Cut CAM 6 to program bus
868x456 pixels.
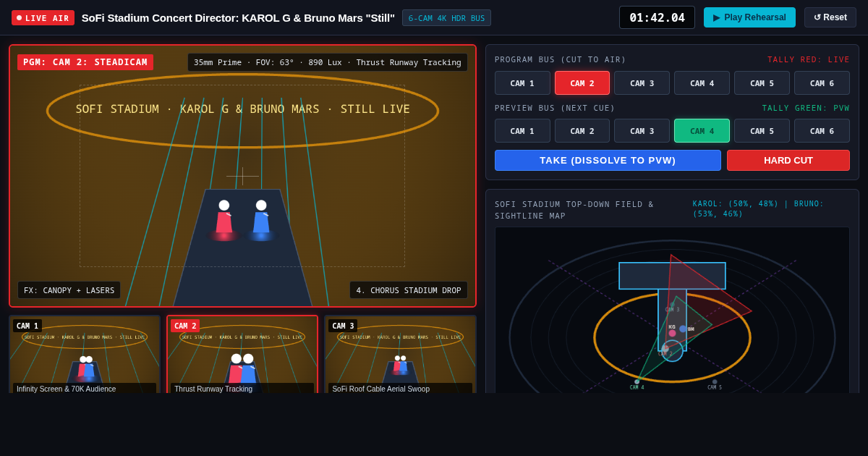coord(822,83)
